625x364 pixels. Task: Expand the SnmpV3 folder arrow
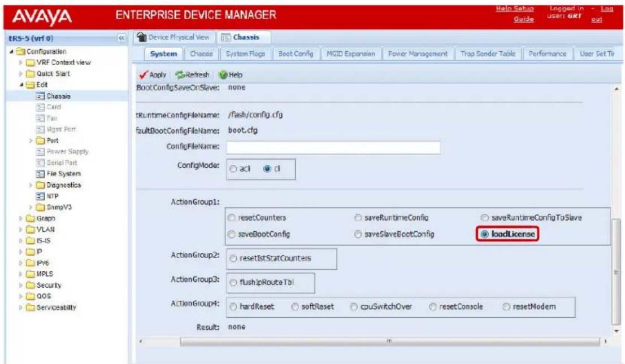point(31,207)
